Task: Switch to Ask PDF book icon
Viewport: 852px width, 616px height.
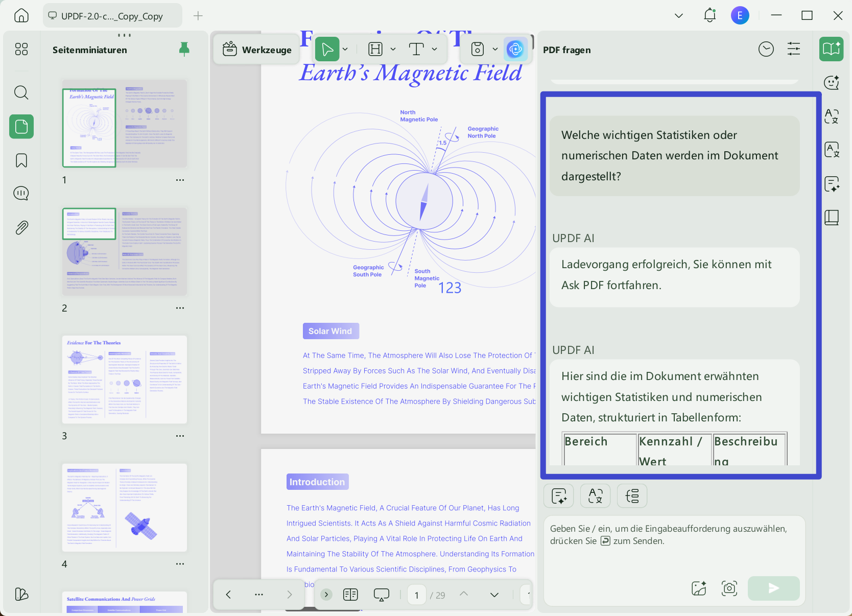Action: coord(832,49)
